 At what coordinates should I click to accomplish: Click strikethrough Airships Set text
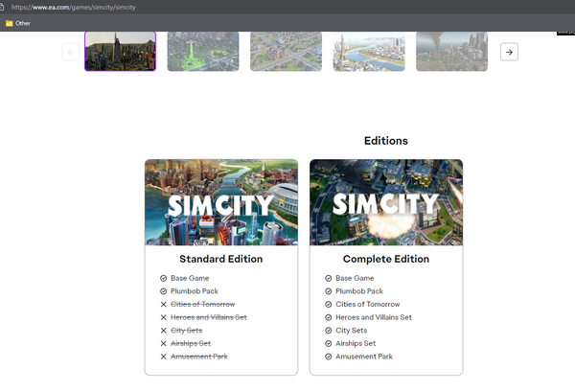191,343
